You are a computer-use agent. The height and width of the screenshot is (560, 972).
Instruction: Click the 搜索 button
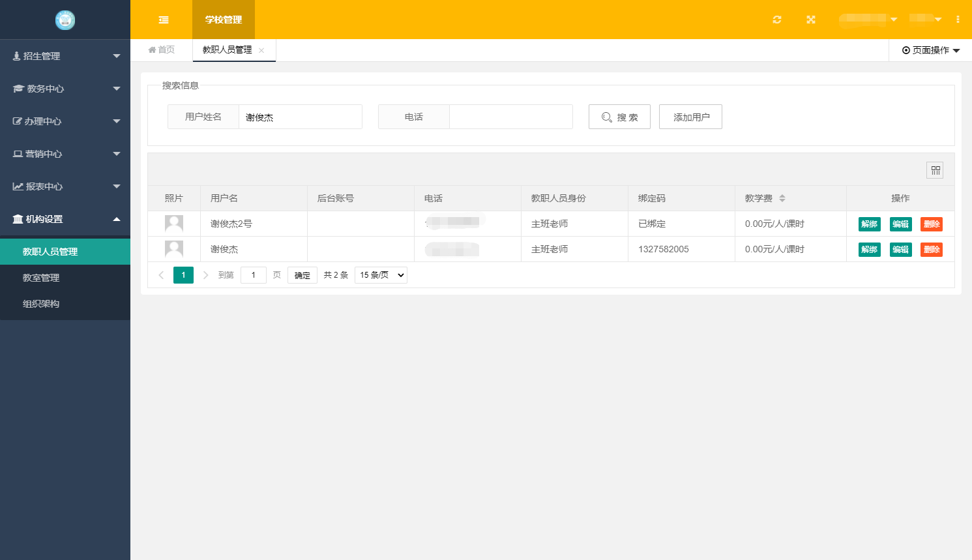(619, 117)
